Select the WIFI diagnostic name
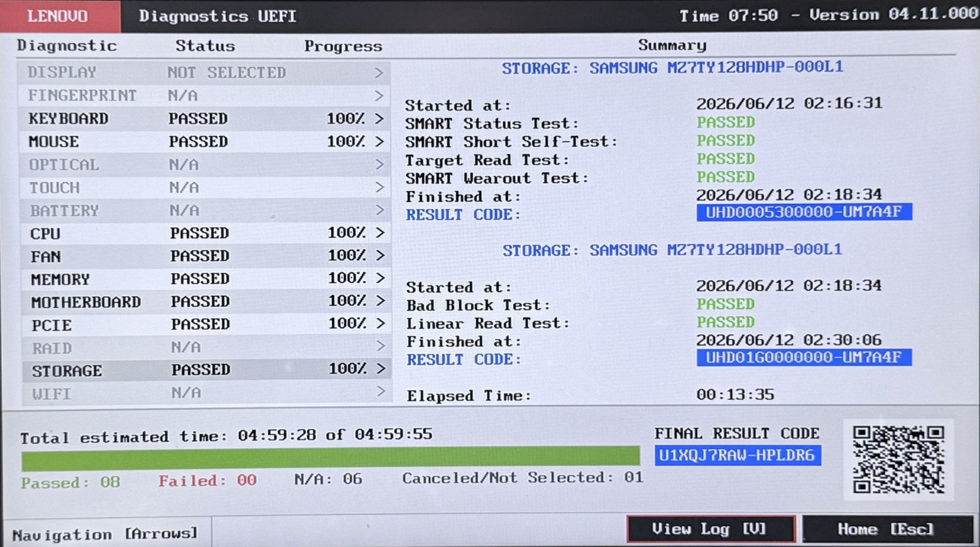This screenshot has width=980, height=547. point(51,394)
